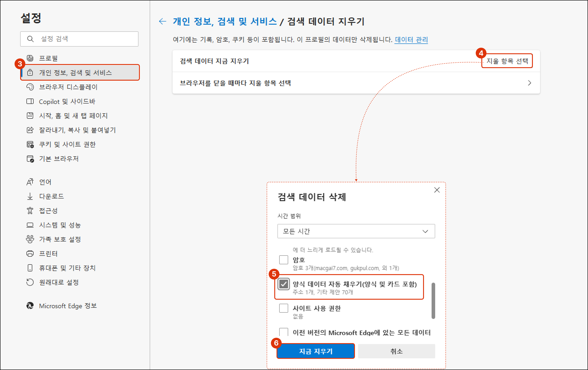Open the 모든 시간 time range dropdown
This screenshot has height=370, width=588.
(x=356, y=231)
